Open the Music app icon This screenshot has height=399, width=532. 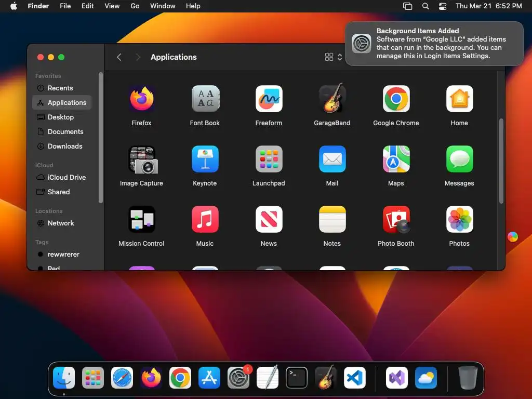(x=205, y=220)
